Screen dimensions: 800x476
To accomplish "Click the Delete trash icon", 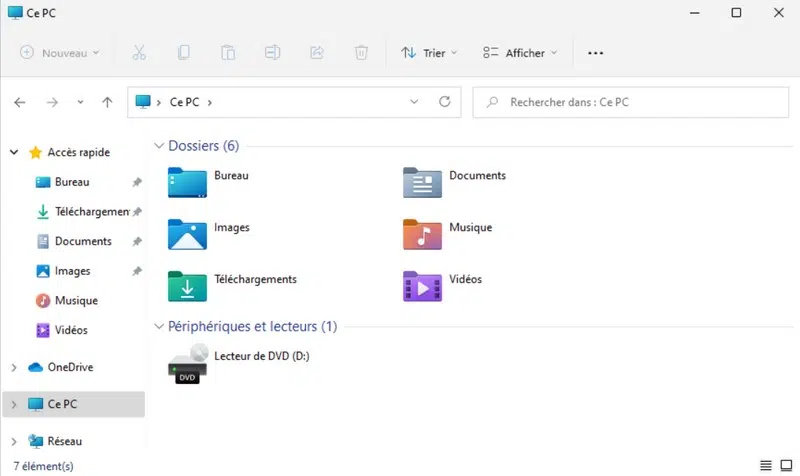I will click(x=361, y=53).
